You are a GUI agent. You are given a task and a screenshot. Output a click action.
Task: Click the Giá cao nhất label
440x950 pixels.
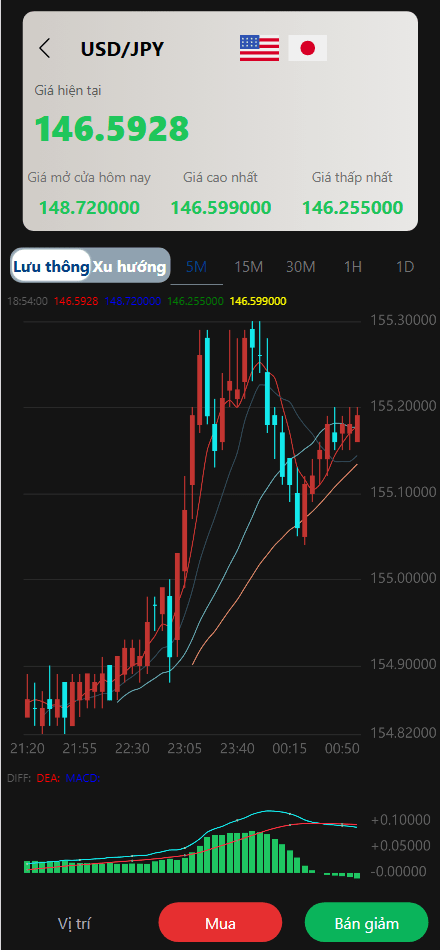click(x=221, y=178)
